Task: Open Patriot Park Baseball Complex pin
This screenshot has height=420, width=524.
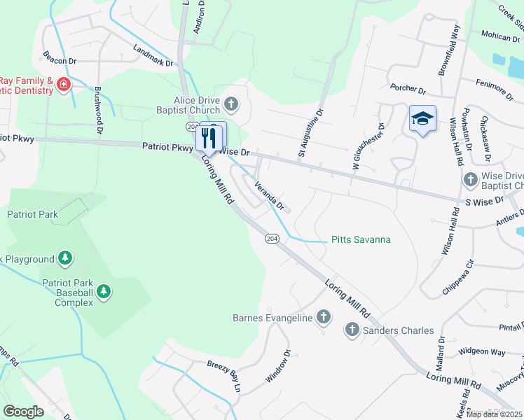Action: [x=104, y=292]
